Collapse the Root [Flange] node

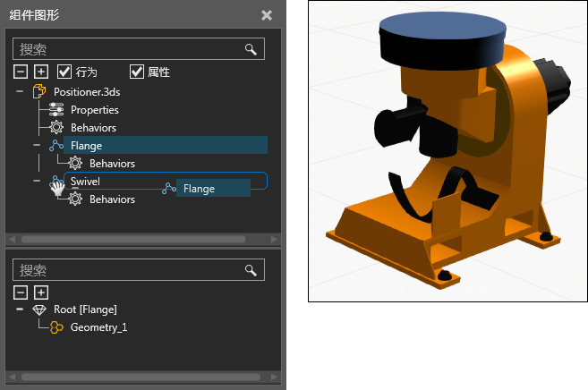(20, 309)
